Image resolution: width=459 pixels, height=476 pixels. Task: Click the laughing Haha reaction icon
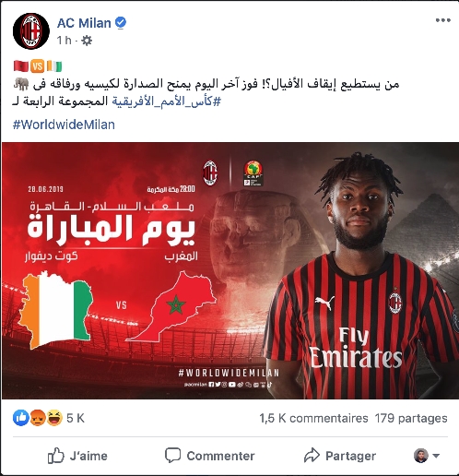click(54, 418)
